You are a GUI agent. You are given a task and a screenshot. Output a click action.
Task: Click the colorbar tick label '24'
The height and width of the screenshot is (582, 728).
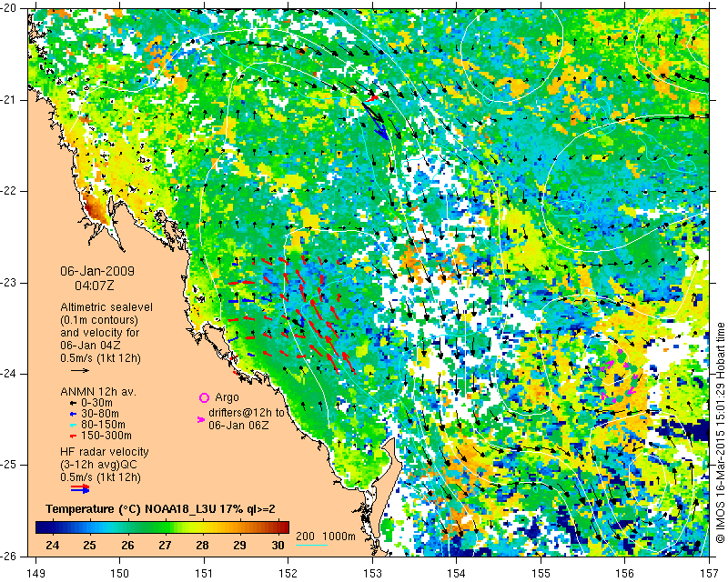tap(53, 545)
